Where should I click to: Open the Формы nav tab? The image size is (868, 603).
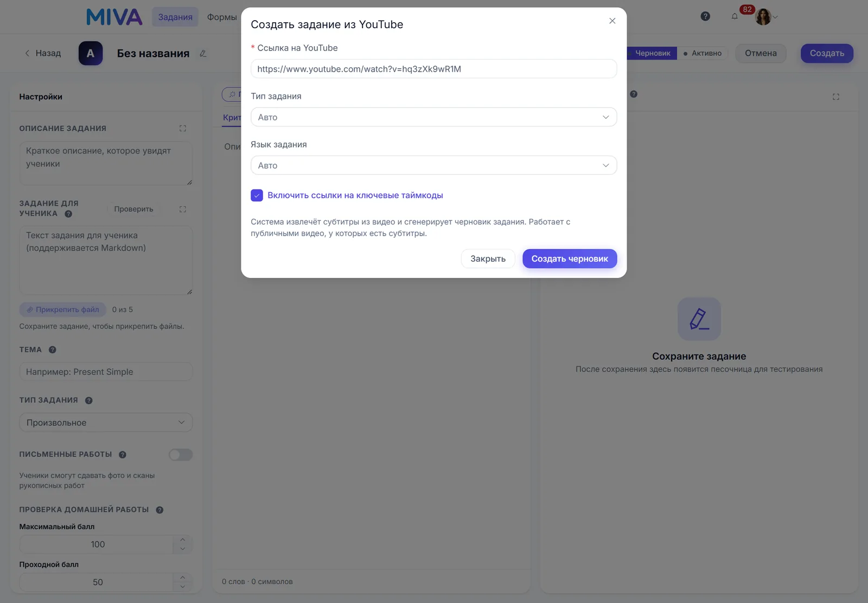(x=222, y=17)
